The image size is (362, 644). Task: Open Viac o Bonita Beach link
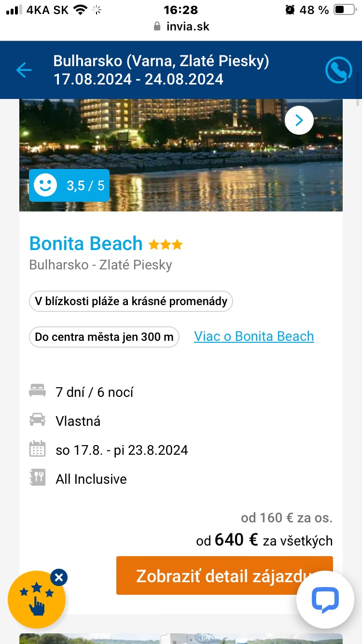(x=254, y=336)
